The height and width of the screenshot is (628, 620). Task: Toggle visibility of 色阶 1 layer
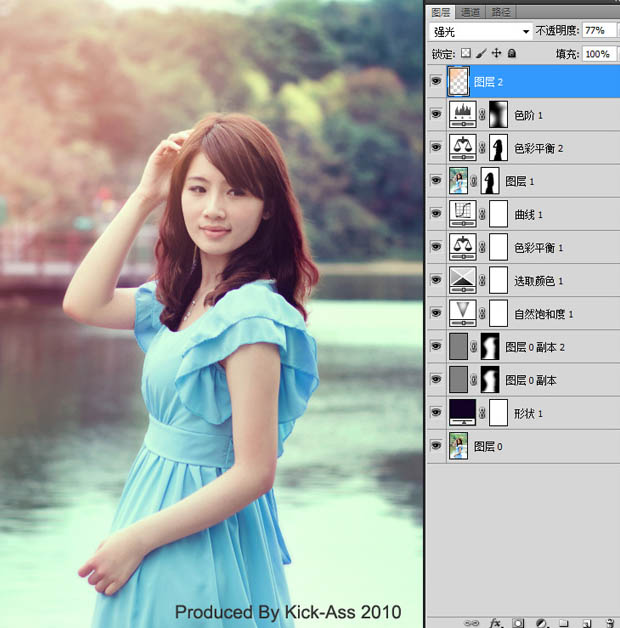(435, 115)
